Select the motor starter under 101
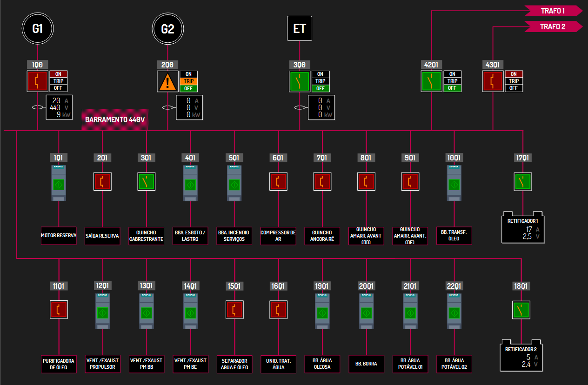588x385 pixels. pos(59,184)
